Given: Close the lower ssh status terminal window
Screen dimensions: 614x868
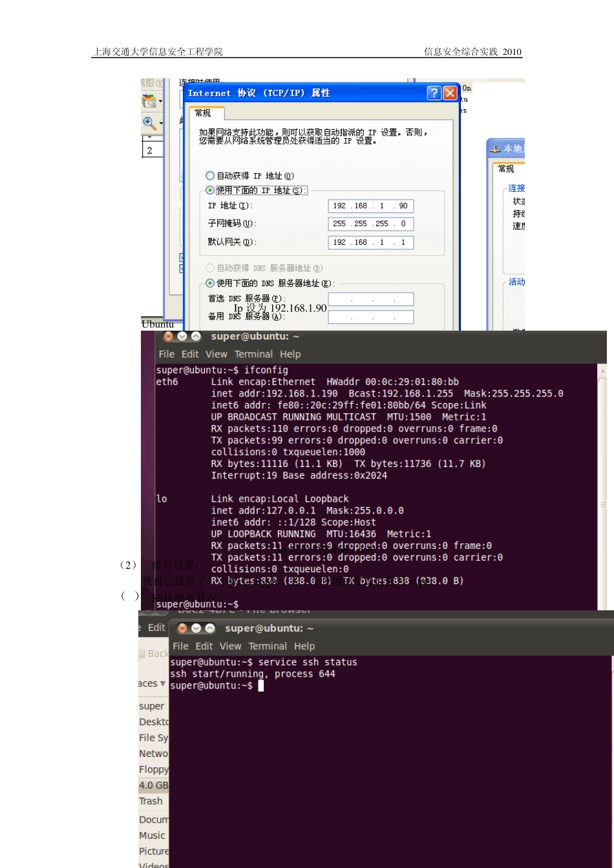Looking at the screenshot, I should pyautogui.click(x=182, y=628).
